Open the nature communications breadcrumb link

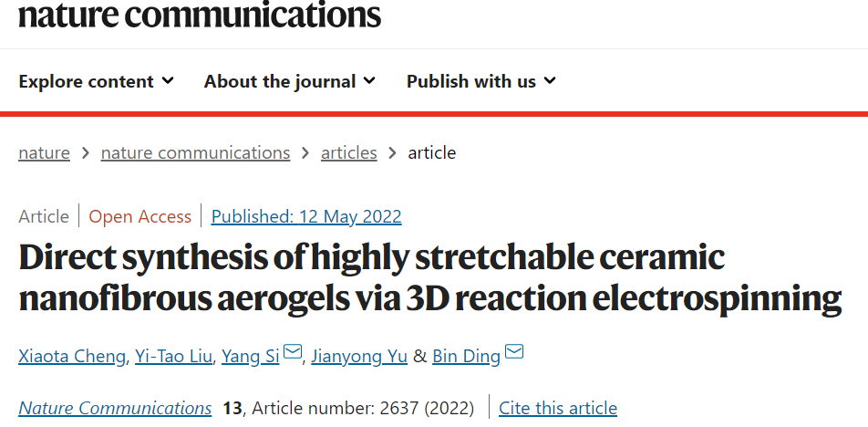(x=195, y=152)
